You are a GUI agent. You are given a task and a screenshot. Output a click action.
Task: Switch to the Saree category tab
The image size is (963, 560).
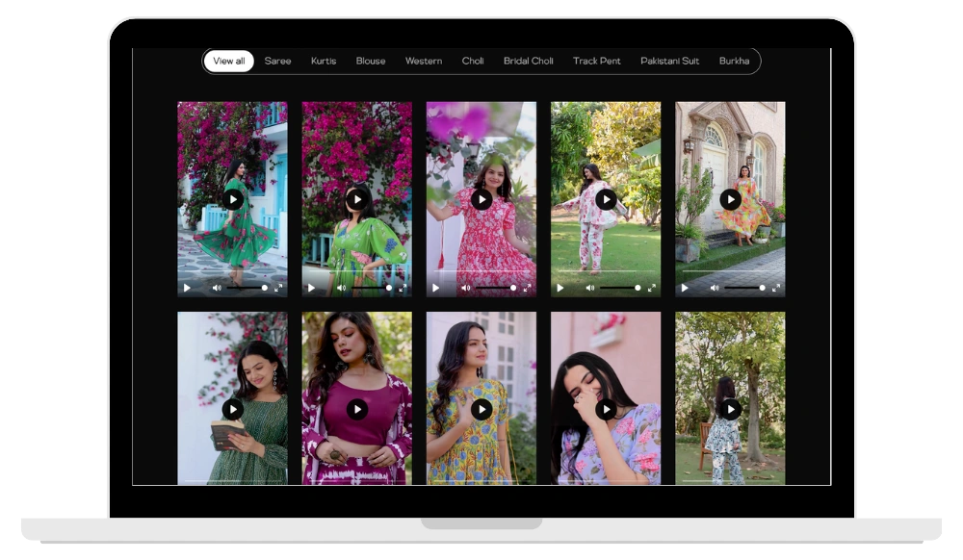pos(277,61)
